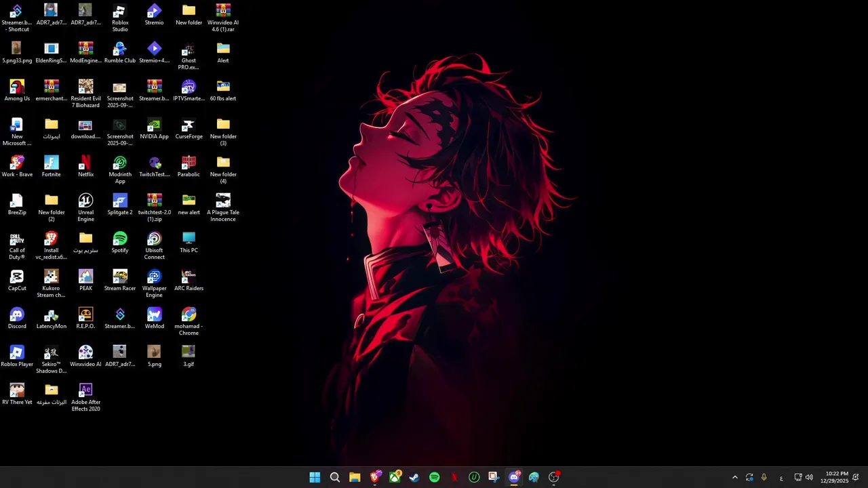The image size is (868, 488).
Task: Select the Install vc_redist.x6... icon
Action: 52,245
